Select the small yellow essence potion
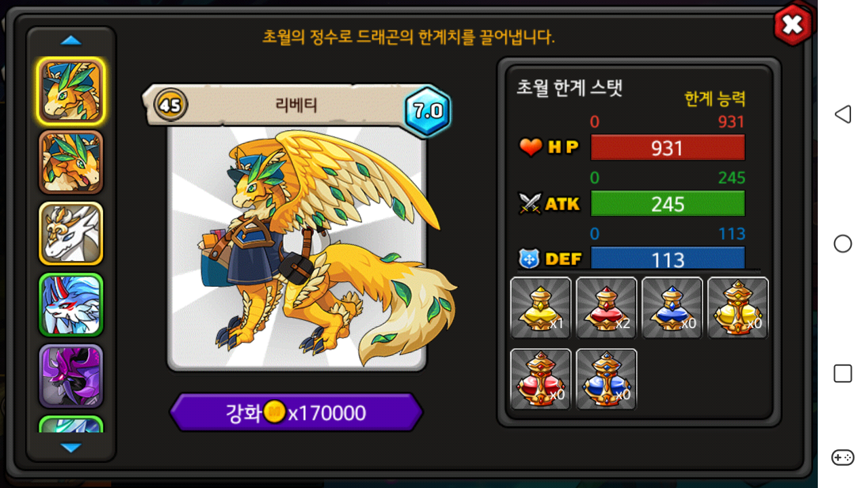Screen dimensions: 868x488 coord(540,308)
